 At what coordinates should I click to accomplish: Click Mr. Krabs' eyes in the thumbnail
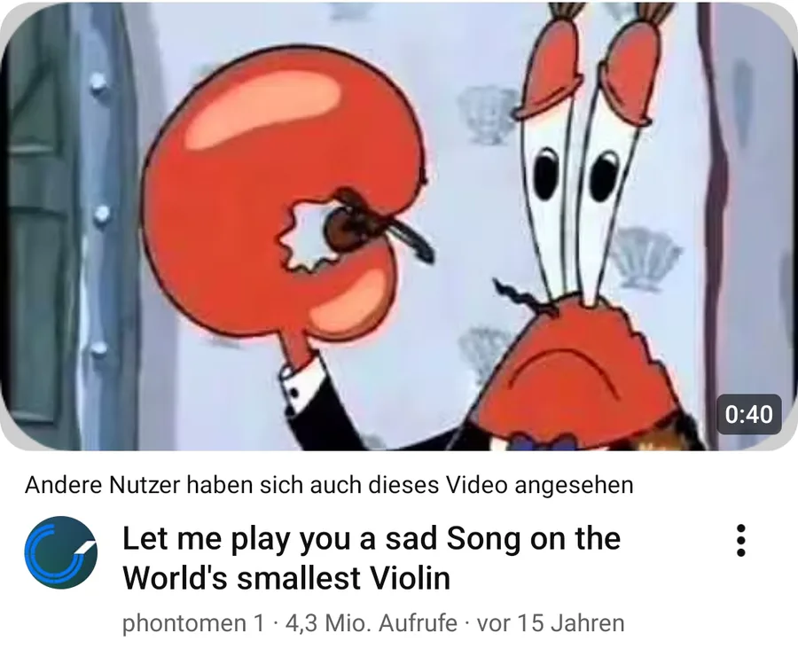click(x=575, y=173)
